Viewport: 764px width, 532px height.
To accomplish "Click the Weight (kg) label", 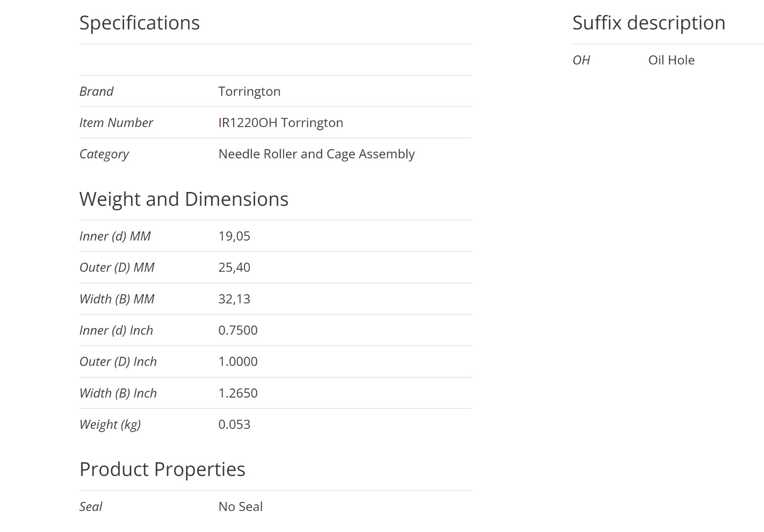I will (110, 425).
